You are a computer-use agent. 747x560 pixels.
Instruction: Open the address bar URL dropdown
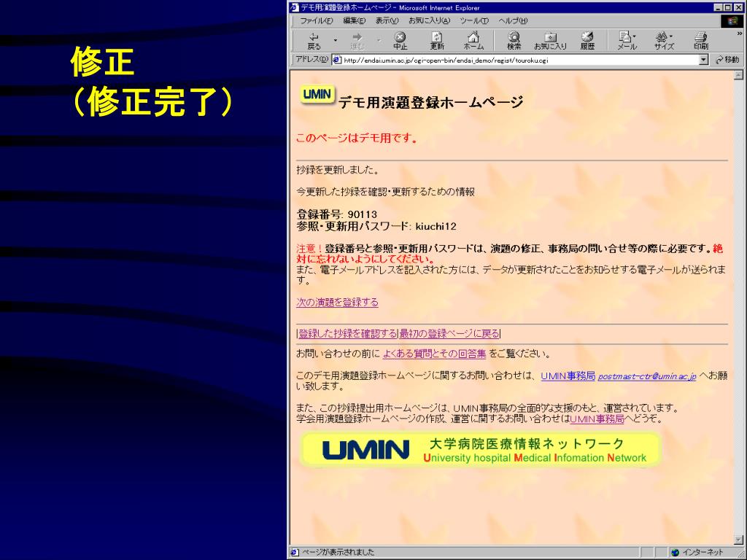pos(704,60)
